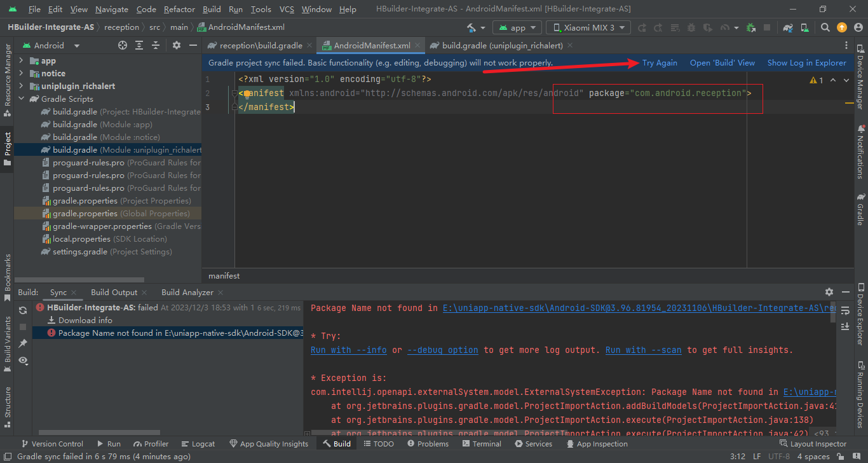Click the Sync Project with Gradle Files icon

[788, 28]
